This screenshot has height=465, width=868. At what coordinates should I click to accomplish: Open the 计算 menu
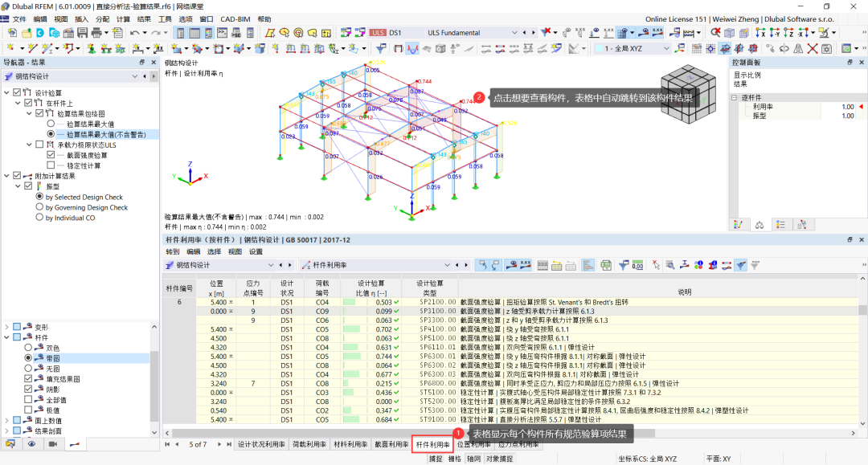[x=123, y=18]
